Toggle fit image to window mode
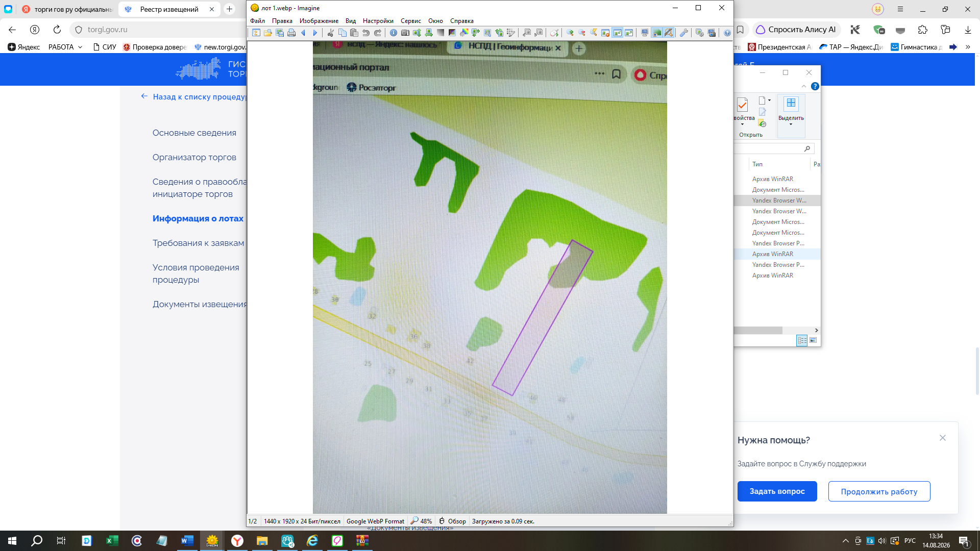980x551 pixels. tap(618, 33)
